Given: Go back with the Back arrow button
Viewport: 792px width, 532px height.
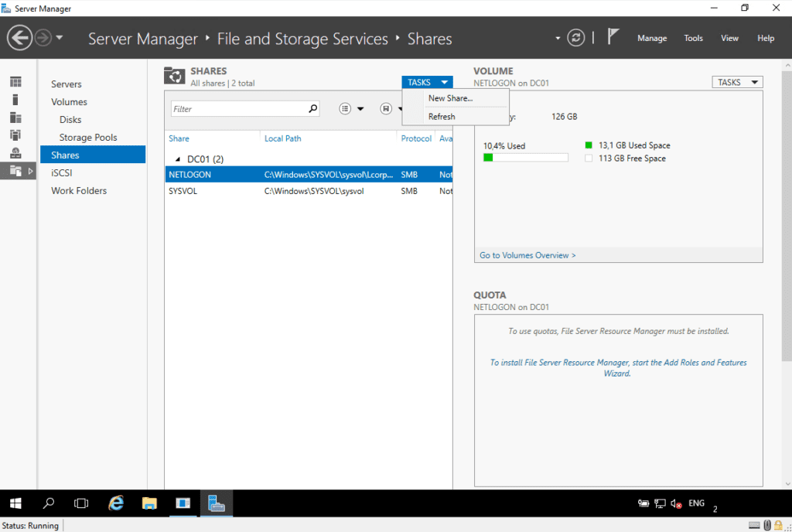Looking at the screenshot, I should (19, 38).
